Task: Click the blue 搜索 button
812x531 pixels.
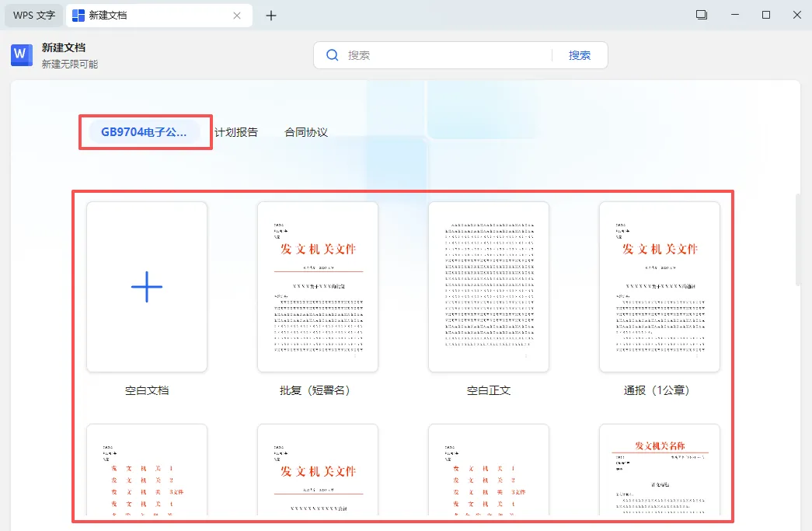Action: coord(580,55)
